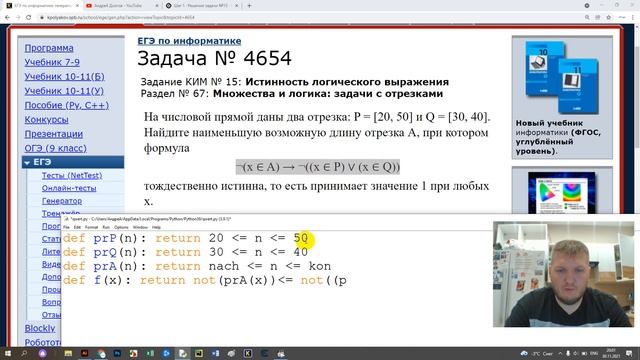Open the notification center icon
The height and width of the screenshot is (360, 640).
click(x=629, y=353)
